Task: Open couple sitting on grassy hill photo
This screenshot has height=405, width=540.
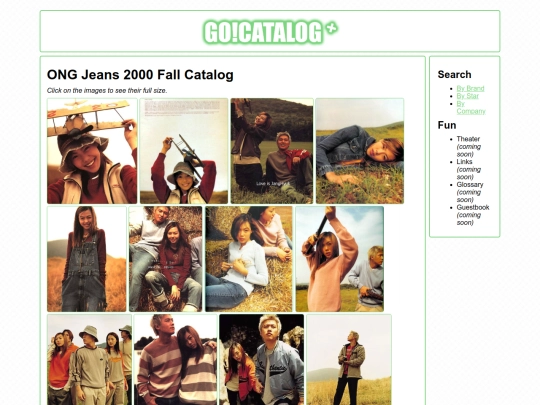Action: pyautogui.click(x=272, y=151)
